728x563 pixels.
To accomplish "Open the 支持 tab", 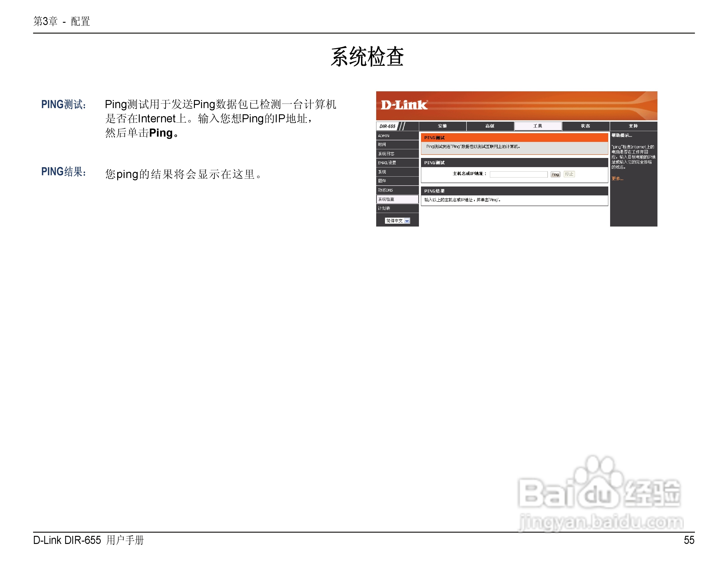I will [x=633, y=126].
